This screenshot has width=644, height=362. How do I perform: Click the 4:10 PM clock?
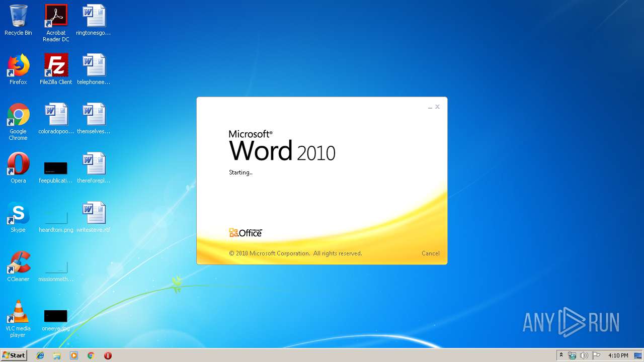coord(618,355)
